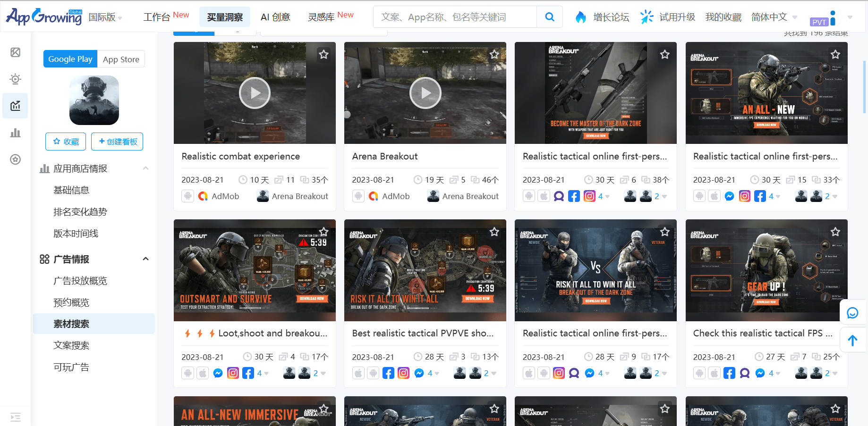Open 广告投放概览 in sidebar
This screenshot has height=426, width=868.
[80, 281]
